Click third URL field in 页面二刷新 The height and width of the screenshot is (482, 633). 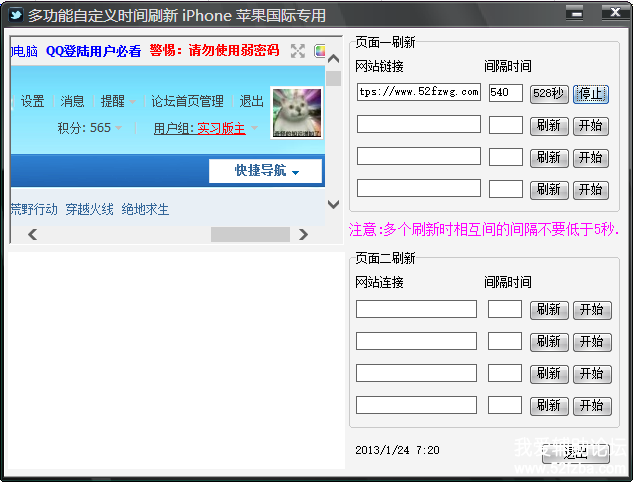coord(416,373)
